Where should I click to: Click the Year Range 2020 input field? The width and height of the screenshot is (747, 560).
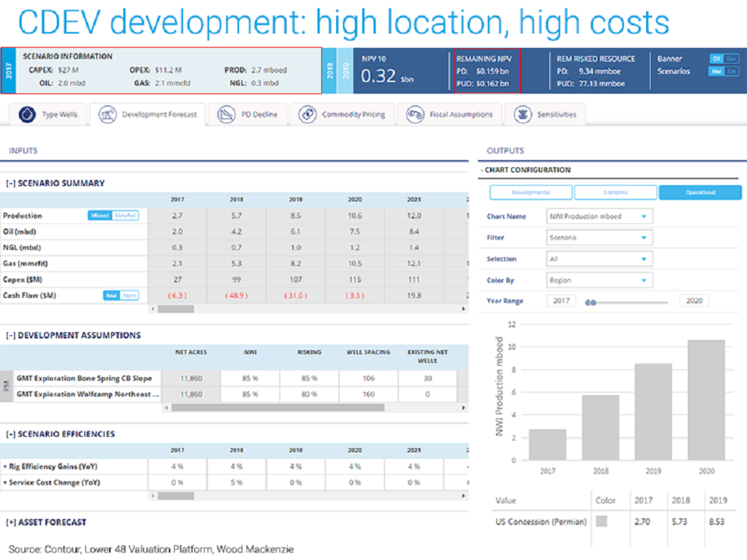point(694,301)
